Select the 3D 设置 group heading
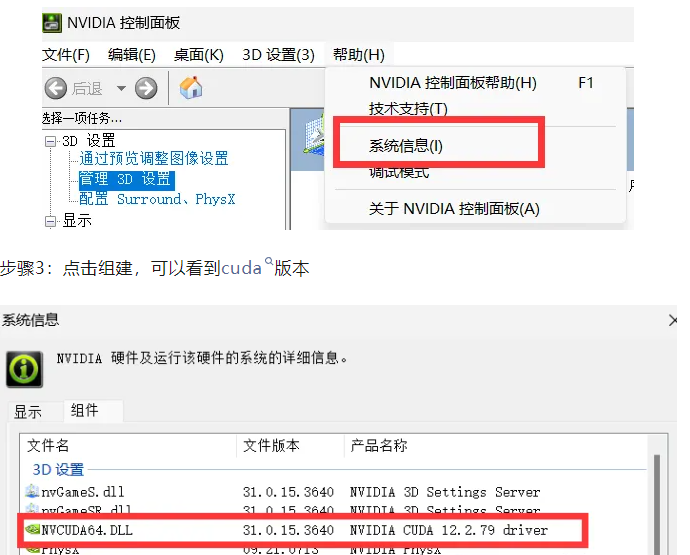The height and width of the screenshot is (555, 690). point(58,470)
